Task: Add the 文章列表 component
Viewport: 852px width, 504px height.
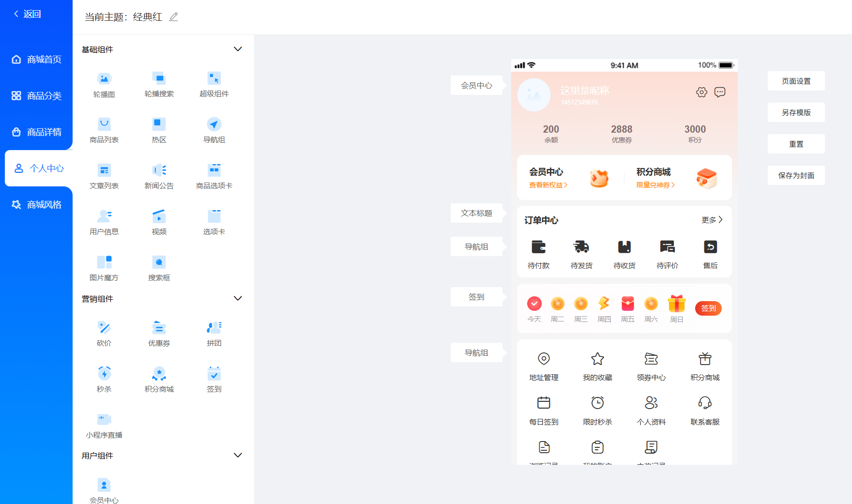Action: click(104, 177)
